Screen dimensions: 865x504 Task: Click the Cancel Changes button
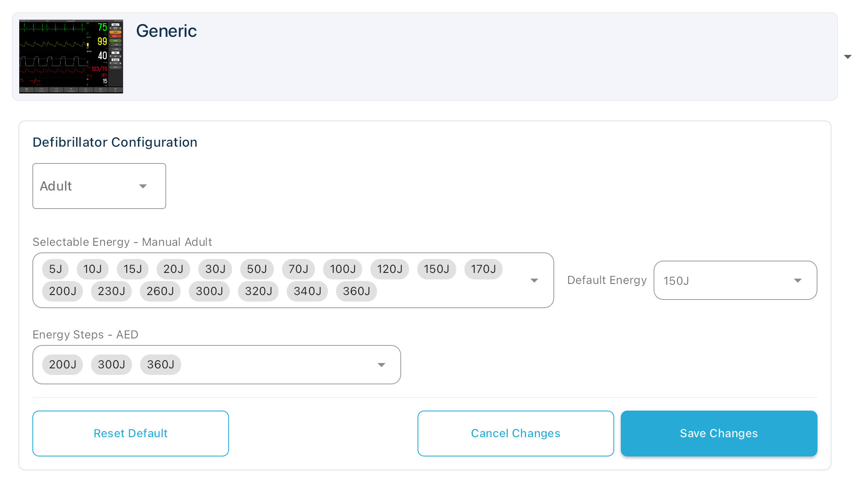coord(515,434)
